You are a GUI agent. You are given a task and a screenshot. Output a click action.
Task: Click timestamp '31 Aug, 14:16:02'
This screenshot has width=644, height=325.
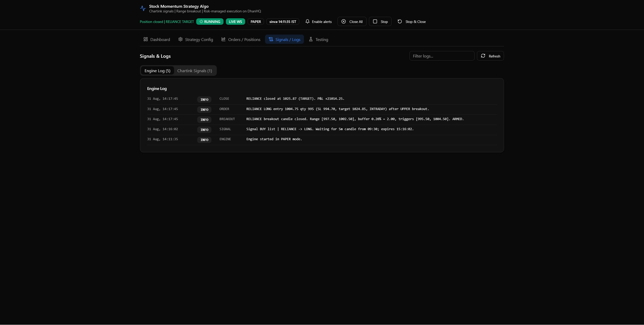click(163, 129)
